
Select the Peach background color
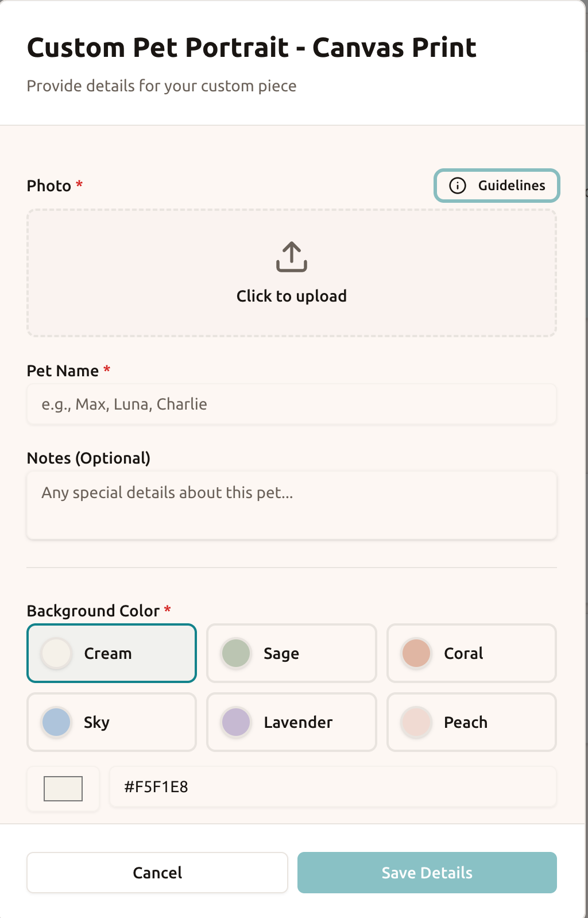(471, 722)
